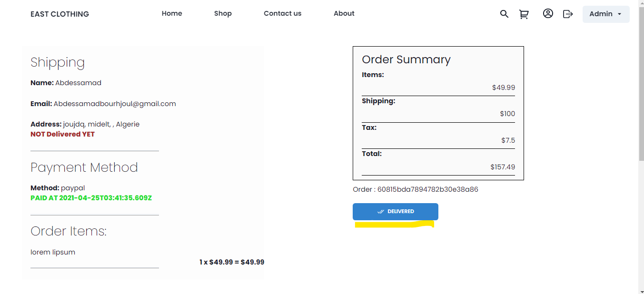The image size is (644, 294).
Task: Navigate to Contact us page
Action: [x=282, y=13]
